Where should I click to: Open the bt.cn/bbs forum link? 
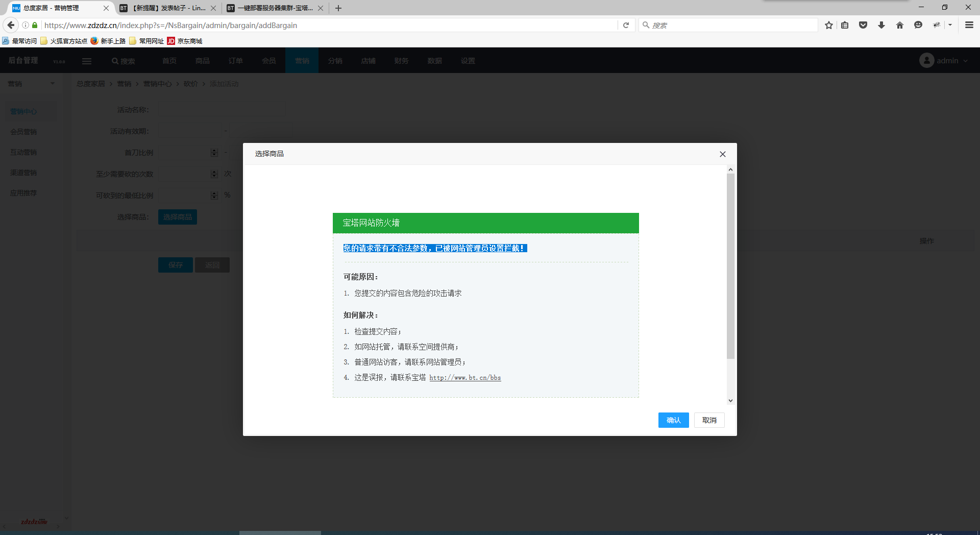(465, 378)
